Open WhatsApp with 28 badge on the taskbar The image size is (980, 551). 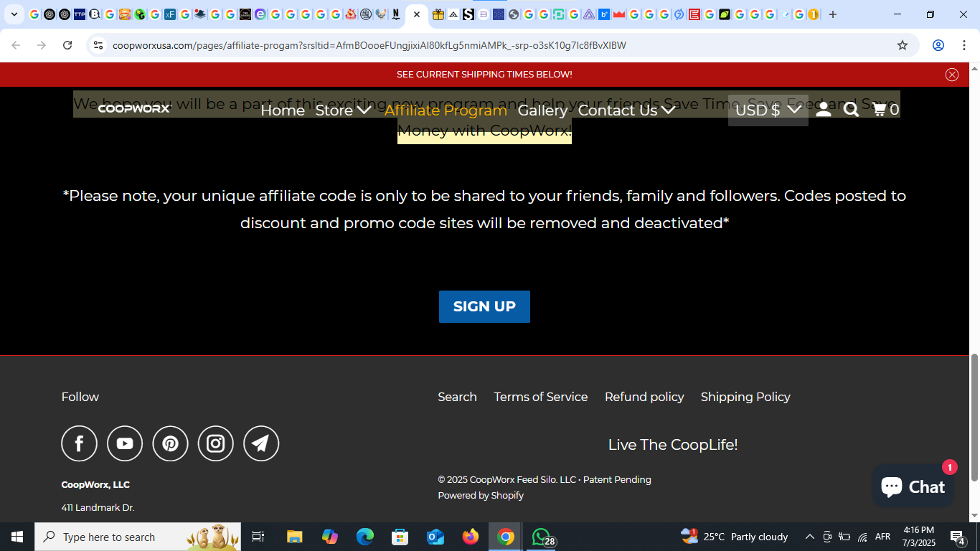click(x=542, y=537)
